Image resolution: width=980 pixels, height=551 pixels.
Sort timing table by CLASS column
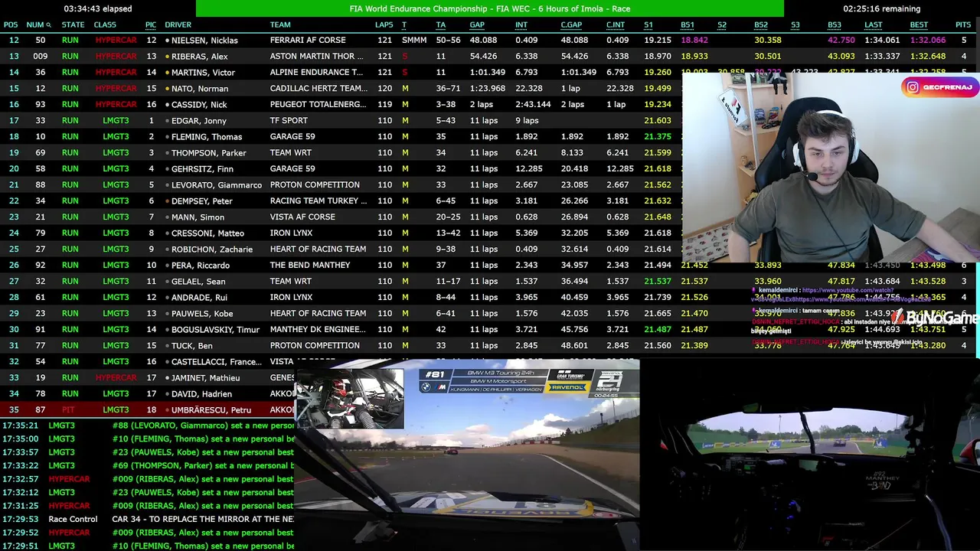click(105, 25)
